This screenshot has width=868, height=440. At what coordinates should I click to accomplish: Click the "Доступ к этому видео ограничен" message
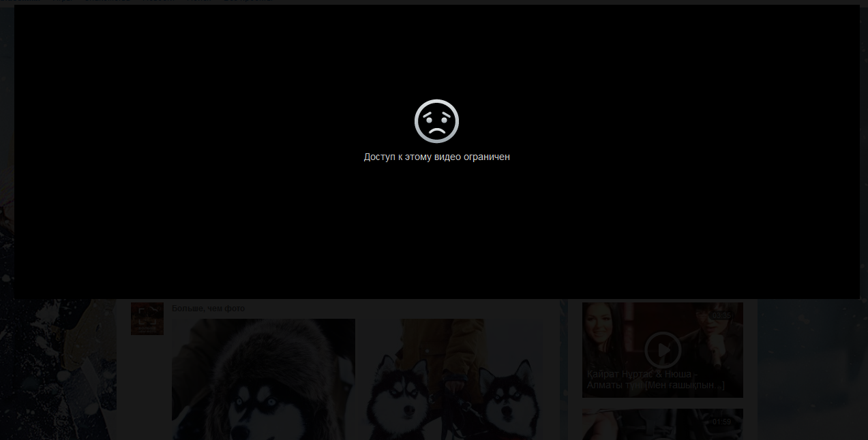(436, 157)
